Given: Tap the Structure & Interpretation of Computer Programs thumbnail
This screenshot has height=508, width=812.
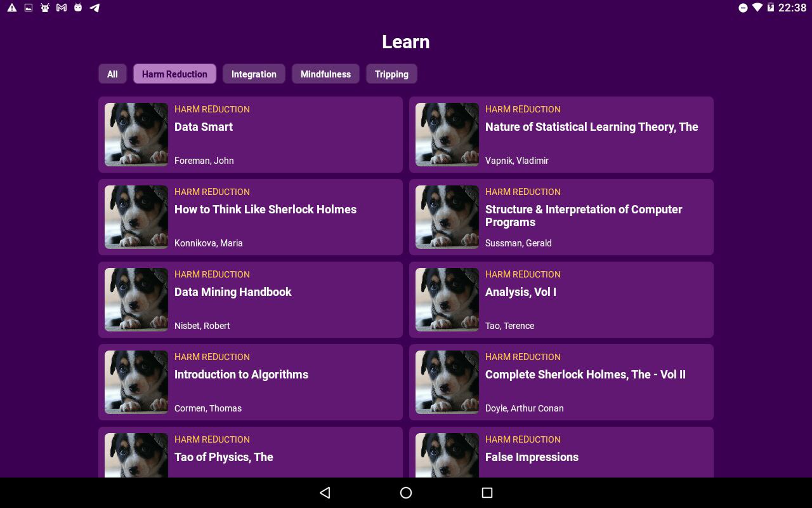Looking at the screenshot, I should 447,217.
